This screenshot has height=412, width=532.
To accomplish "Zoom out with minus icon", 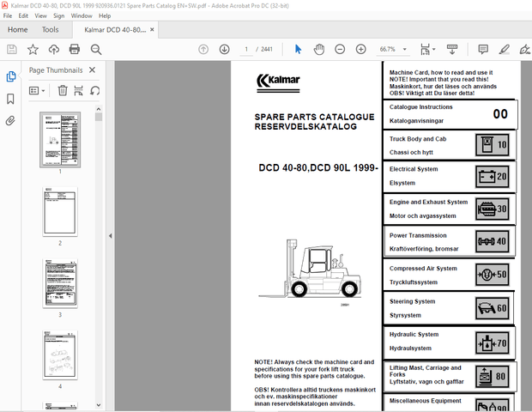I will [x=340, y=50].
